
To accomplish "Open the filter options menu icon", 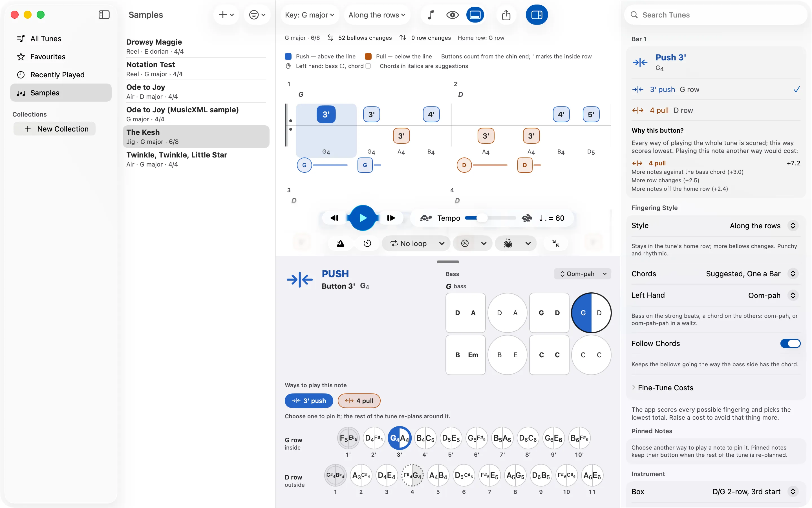I will pyautogui.click(x=257, y=15).
